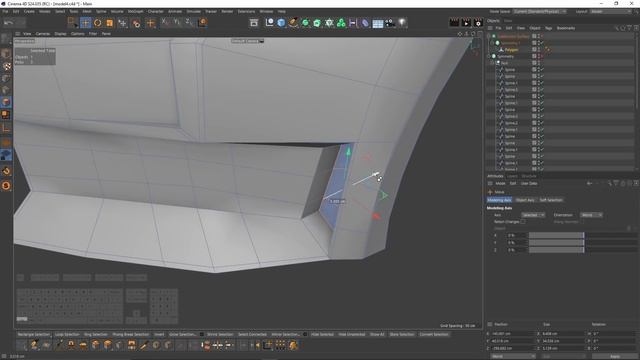Image resolution: width=640 pixels, height=360 pixels.
Task: Click the Undo arrow icon
Action: pos(8,23)
